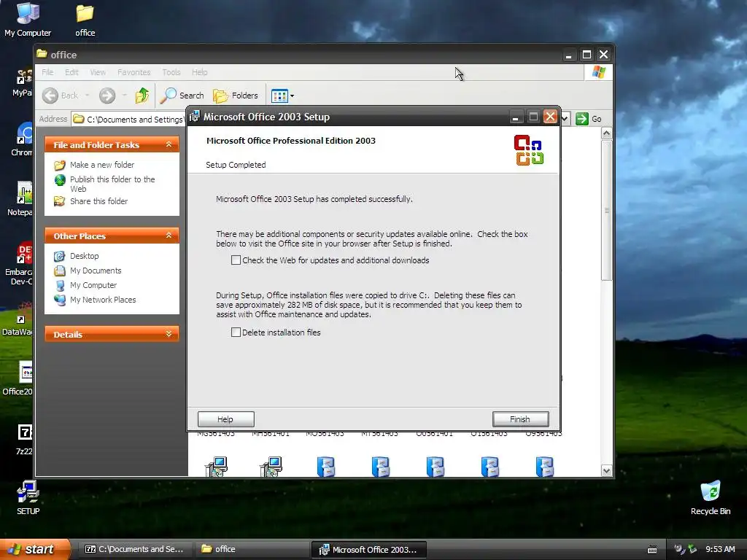Select the Notepad++ desktop shortcut
The image size is (747, 560).
pos(20,199)
